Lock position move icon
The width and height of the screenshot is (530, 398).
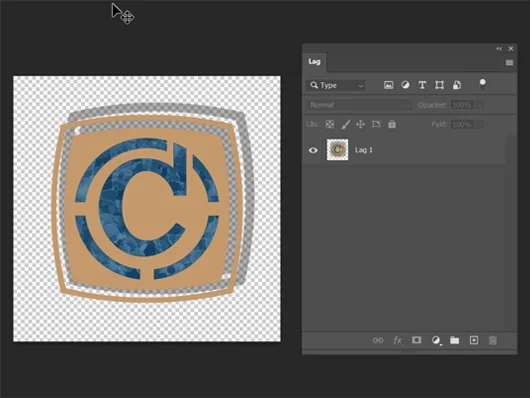click(360, 124)
